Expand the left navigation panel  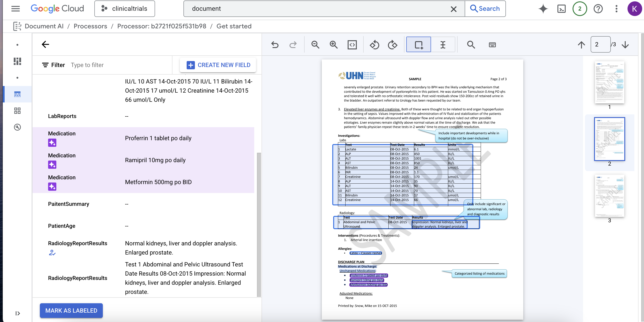[x=17, y=313]
